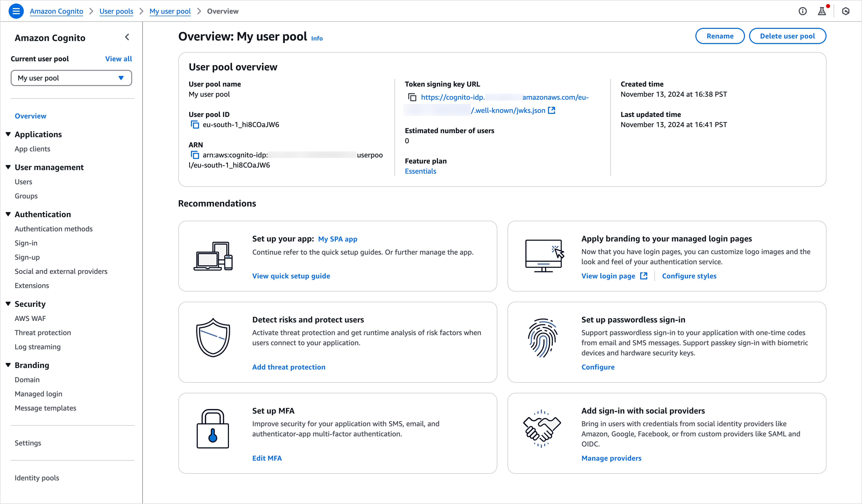Open Threat protection in sidebar
Image resolution: width=862 pixels, height=504 pixels.
tap(43, 333)
